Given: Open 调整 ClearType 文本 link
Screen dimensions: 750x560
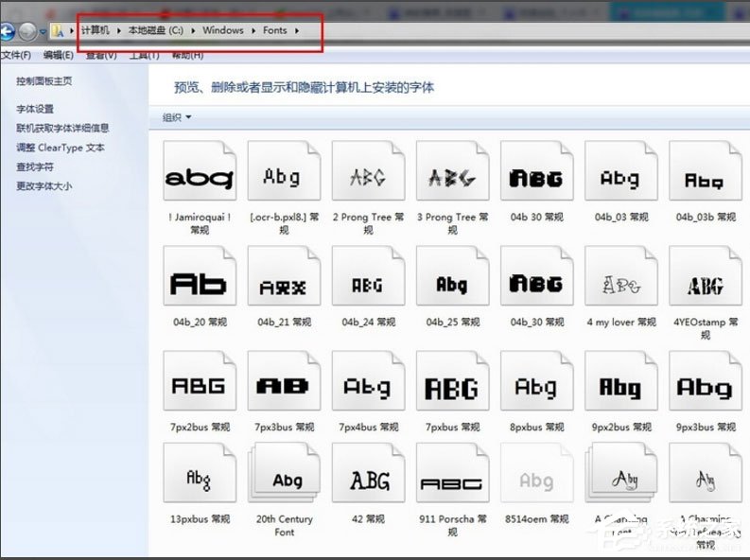Looking at the screenshot, I should 61,148.
